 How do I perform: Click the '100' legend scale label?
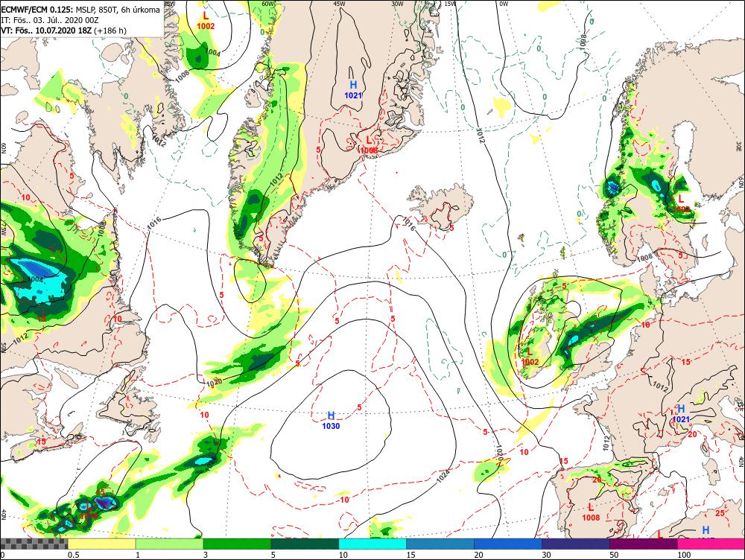point(684,555)
